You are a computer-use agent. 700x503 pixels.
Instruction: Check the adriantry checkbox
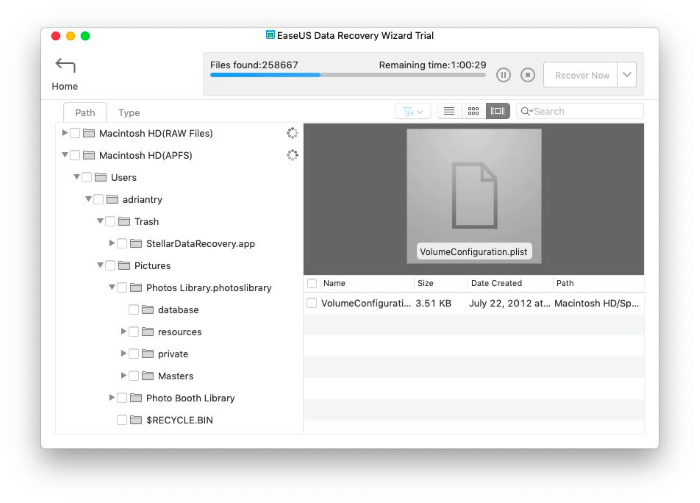[99, 199]
